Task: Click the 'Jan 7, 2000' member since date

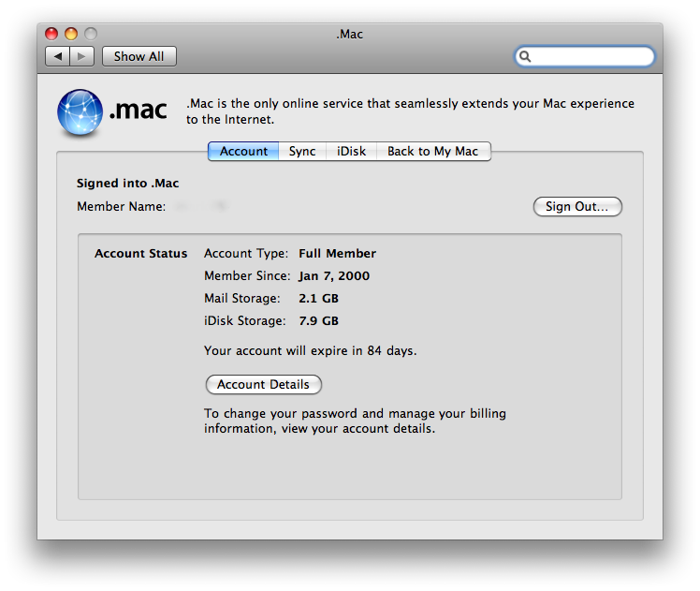Action: coord(334,276)
